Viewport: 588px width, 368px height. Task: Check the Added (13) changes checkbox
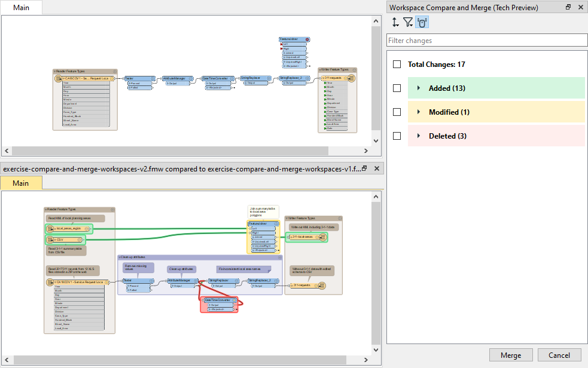coord(397,88)
